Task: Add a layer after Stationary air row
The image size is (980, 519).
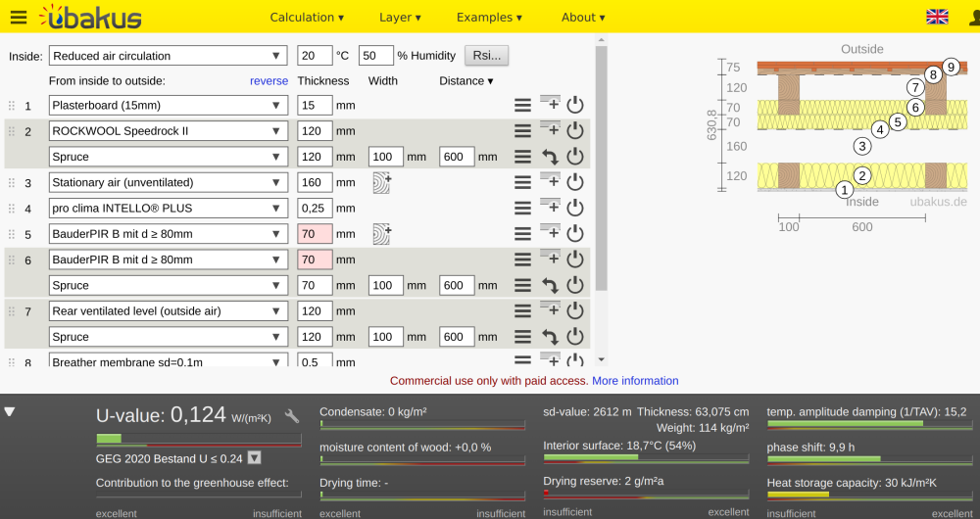Action: point(550,180)
